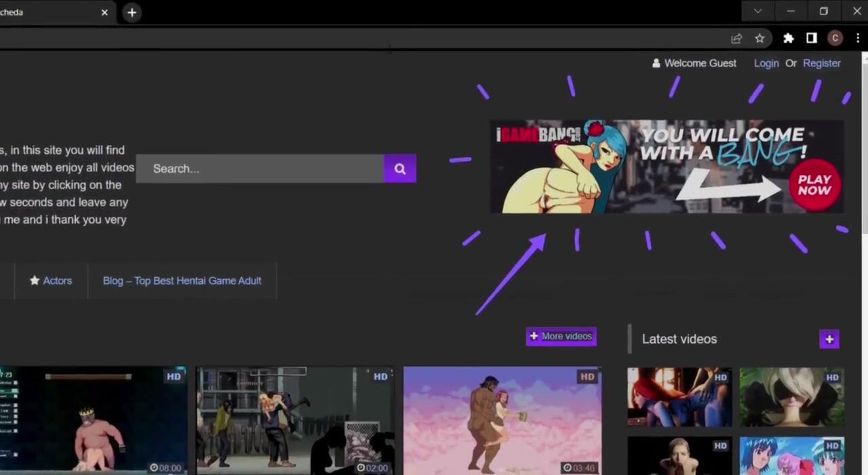Open the Blog – Top Best menu link
868x475 pixels.
tap(182, 281)
